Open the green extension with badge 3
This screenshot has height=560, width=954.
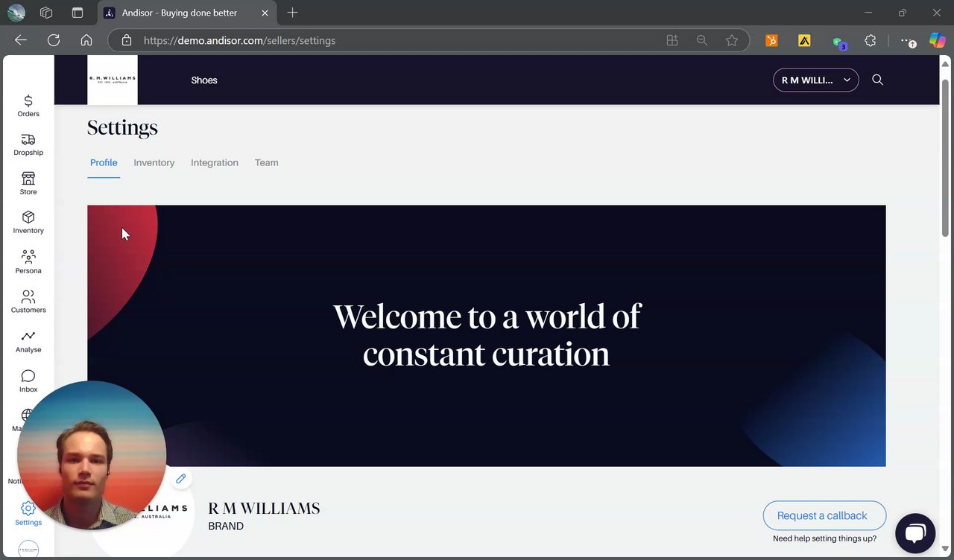click(x=838, y=42)
